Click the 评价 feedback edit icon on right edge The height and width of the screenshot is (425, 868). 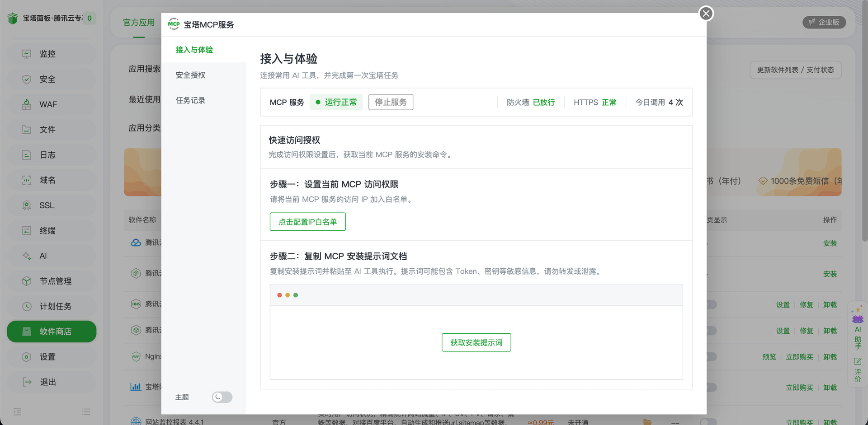click(x=858, y=361)
